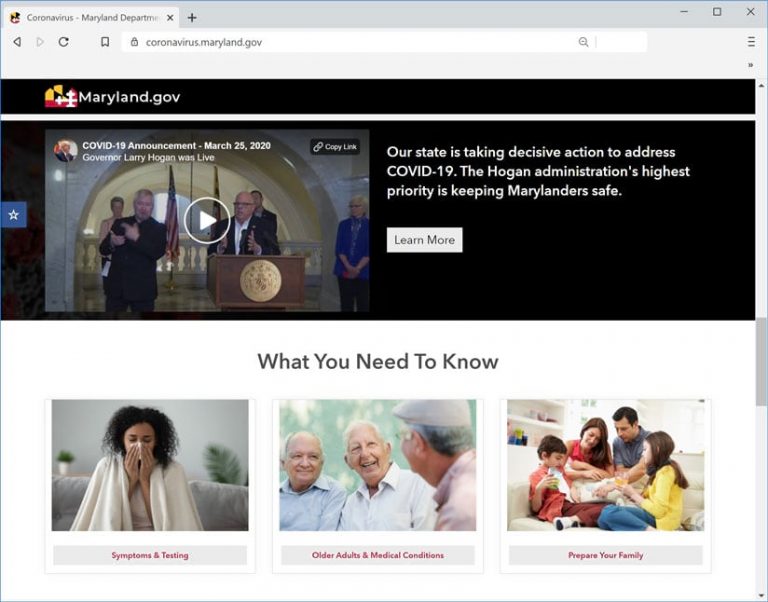Viewport: 768px width, 602px height.
Task: Click the scrollbar up arrow
Action: pos(761,85)
